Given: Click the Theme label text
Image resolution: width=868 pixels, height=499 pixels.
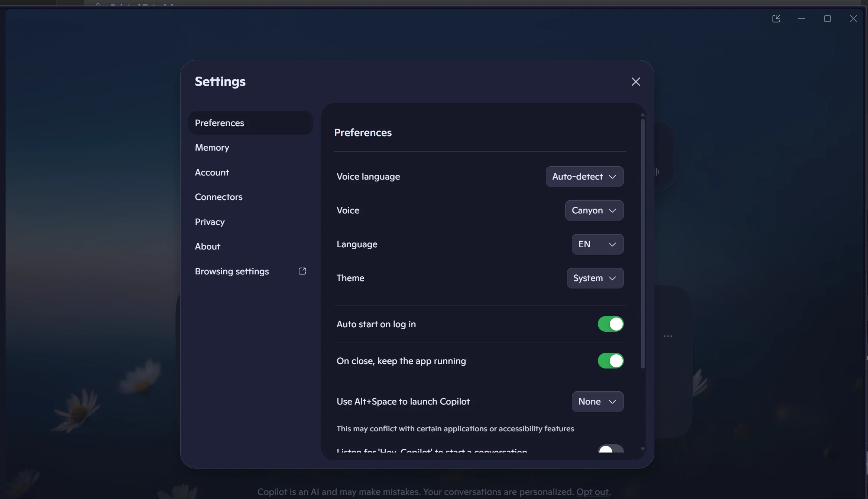Looking at the screenshot, I should click(x=350, y=278).
